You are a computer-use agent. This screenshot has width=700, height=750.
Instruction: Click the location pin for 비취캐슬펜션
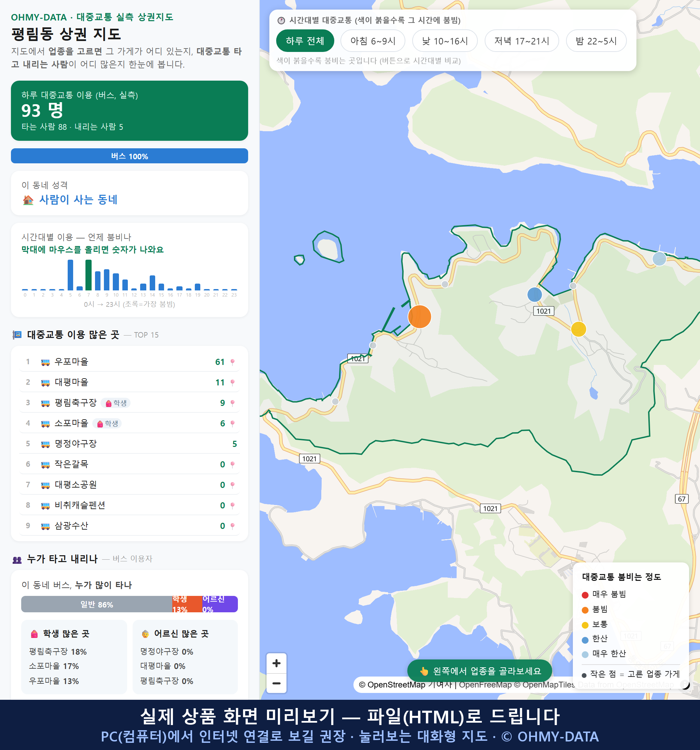click(232, 505)
